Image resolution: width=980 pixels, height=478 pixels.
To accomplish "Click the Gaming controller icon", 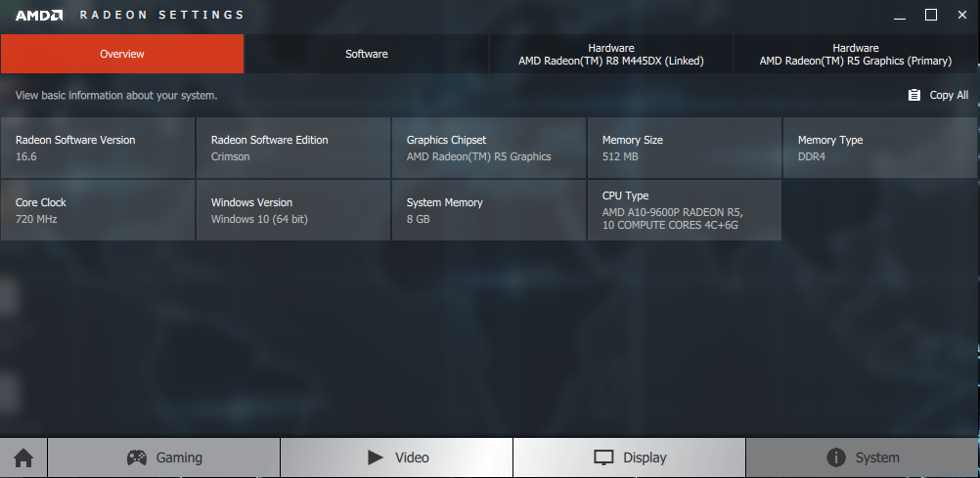I will (x=137, y=457).
